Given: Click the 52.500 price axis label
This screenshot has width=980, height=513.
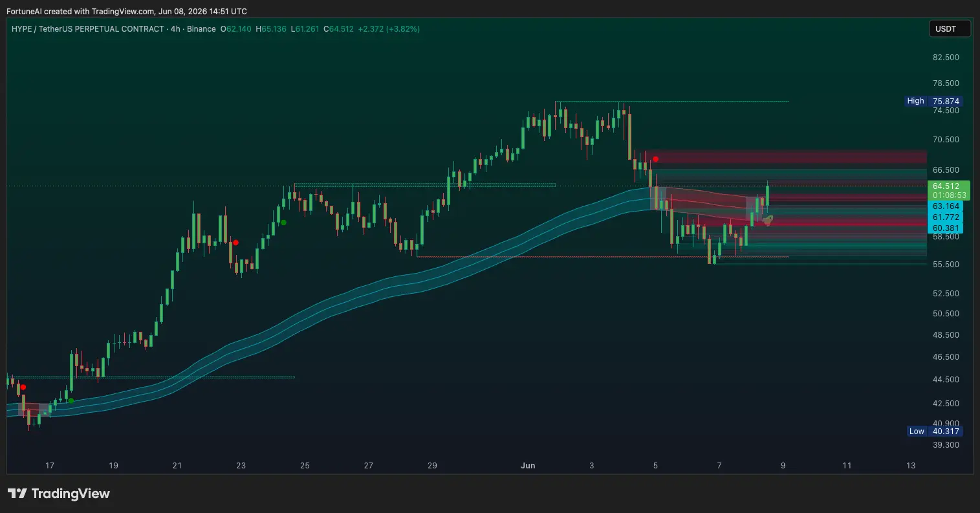Looking at the screenshot, I should [946, 294].
